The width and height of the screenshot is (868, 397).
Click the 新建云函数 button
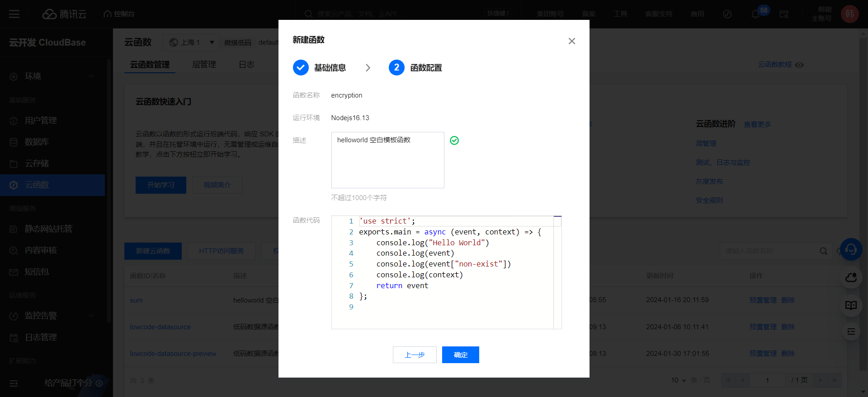coord(153,251)
